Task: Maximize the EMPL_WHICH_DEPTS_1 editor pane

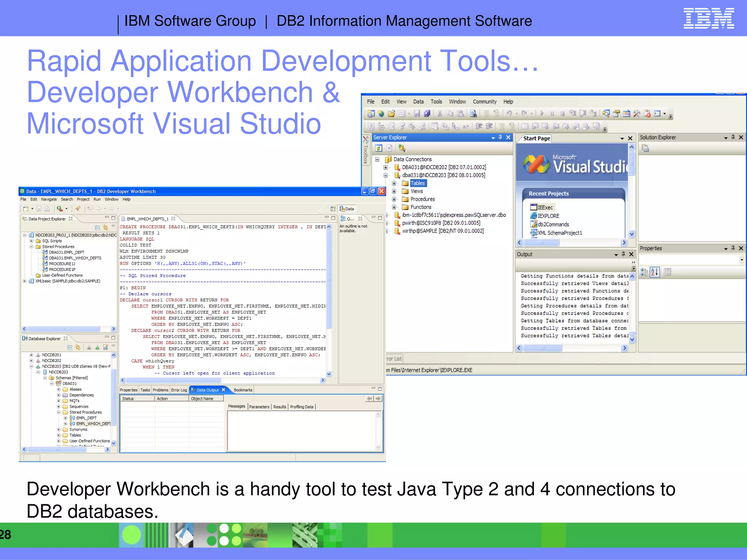Action: coord(333,218)
